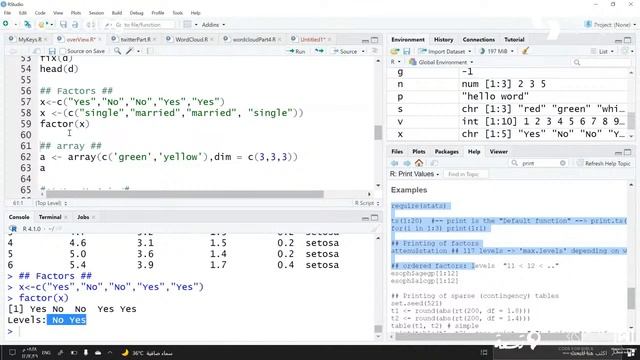Screen dimensions: 640x360
Task: Click the Load workspace folder icon in Environment pane
Action: coord(394,51)
